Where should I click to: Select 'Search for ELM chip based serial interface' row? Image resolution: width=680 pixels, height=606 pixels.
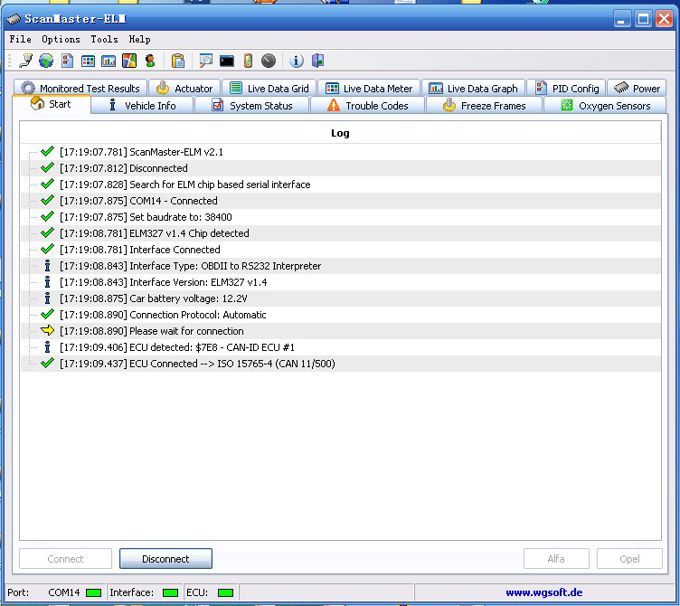(340, 184)
